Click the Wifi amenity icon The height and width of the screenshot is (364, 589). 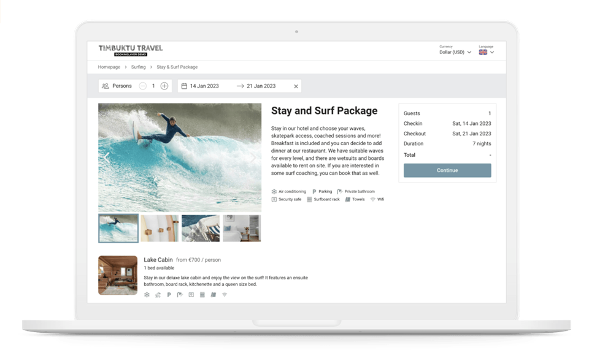click(x=372, y=200)
